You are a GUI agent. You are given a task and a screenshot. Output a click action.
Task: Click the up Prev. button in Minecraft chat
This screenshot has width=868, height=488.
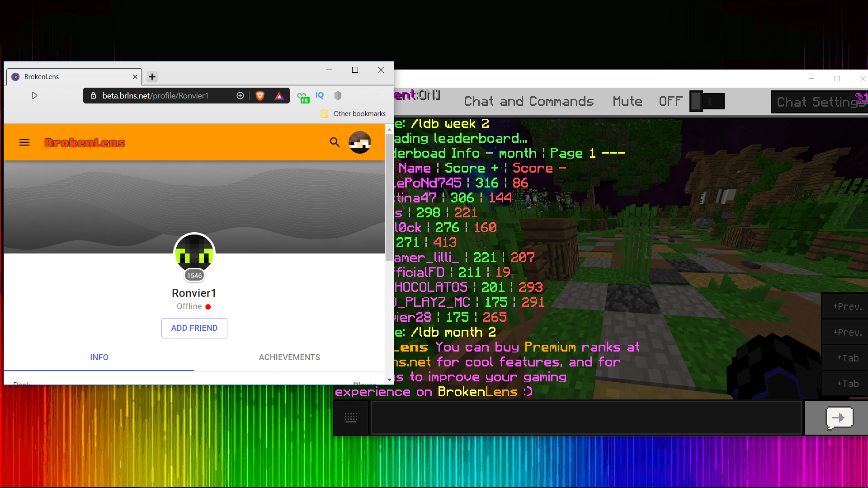(x=845, y=306)
